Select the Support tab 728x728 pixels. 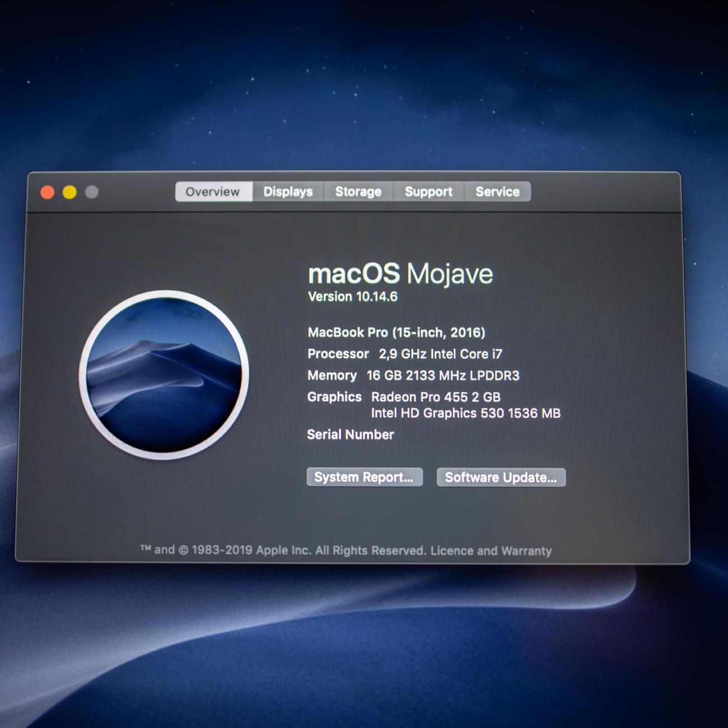pos(428,192)
